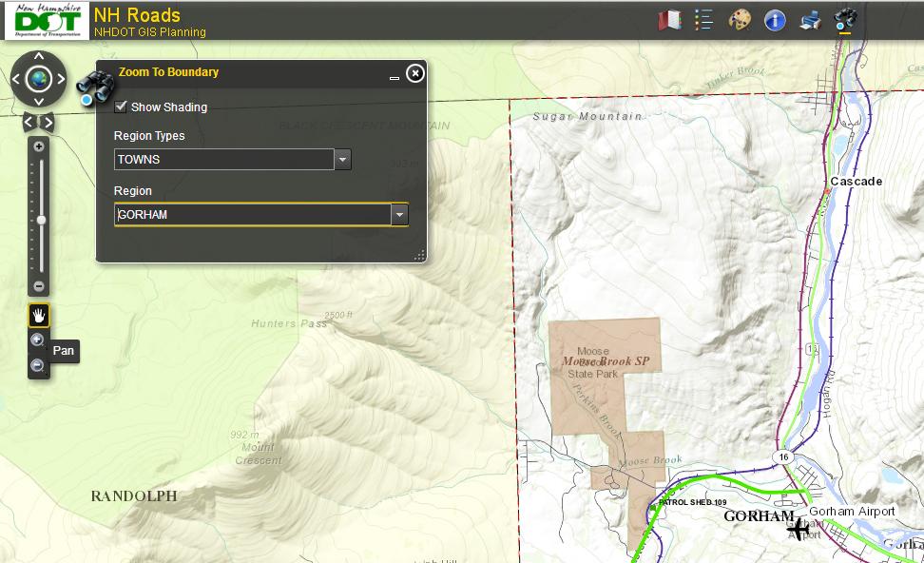The width and height of the screenshot is (924, 563).
Task: Click the Gorham Airport label
Action: (852, 511)
